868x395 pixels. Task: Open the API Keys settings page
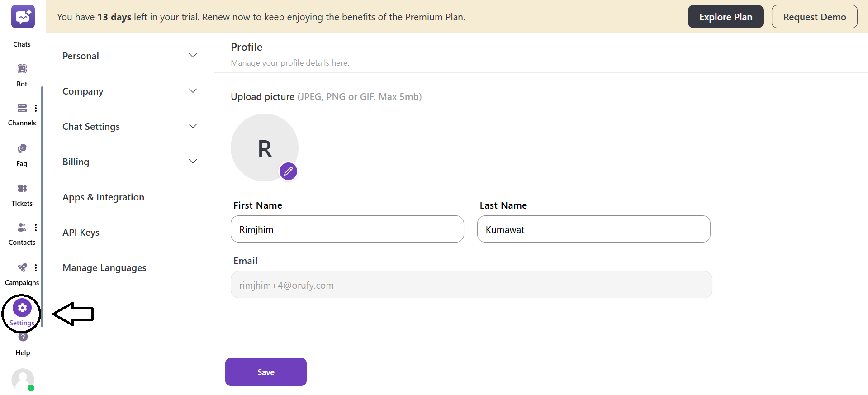[81, 233]
